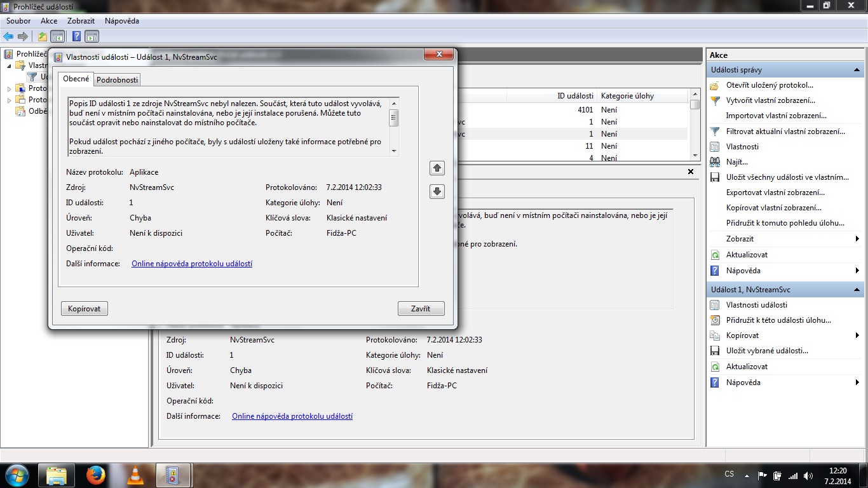This screenshot has height=488, width=868.
Task: Click Zavřít to close the properties dialog
Action: coord(421,309)
